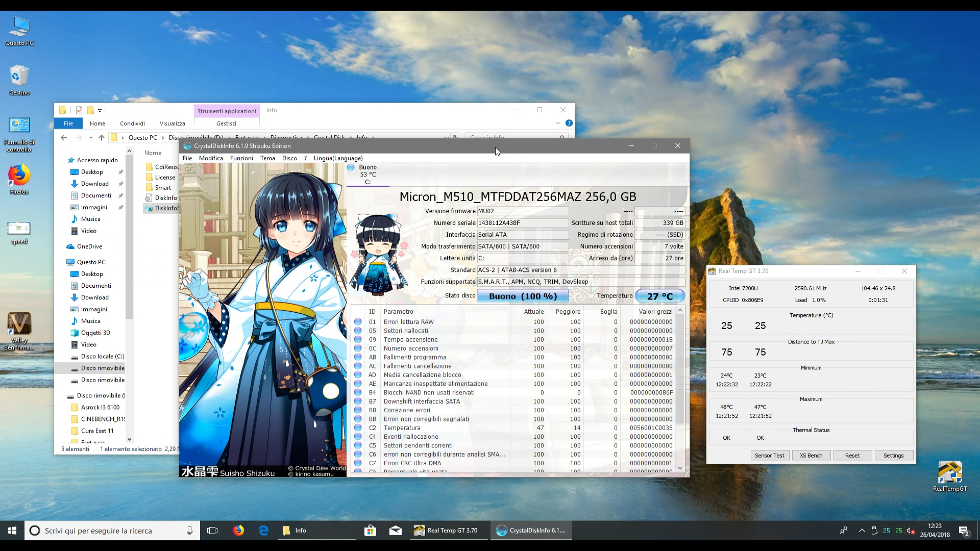Click the XS Bench button
Viewport: 980px width, 551px height.
[811, 456]
